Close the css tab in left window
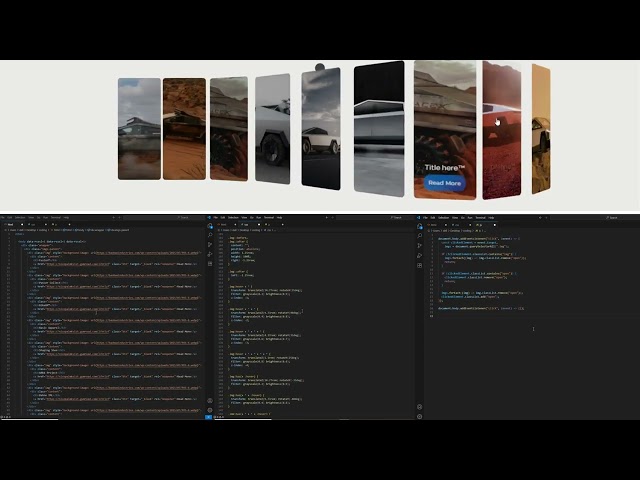This screenshot has height=480, width=640. coord(46,224)
